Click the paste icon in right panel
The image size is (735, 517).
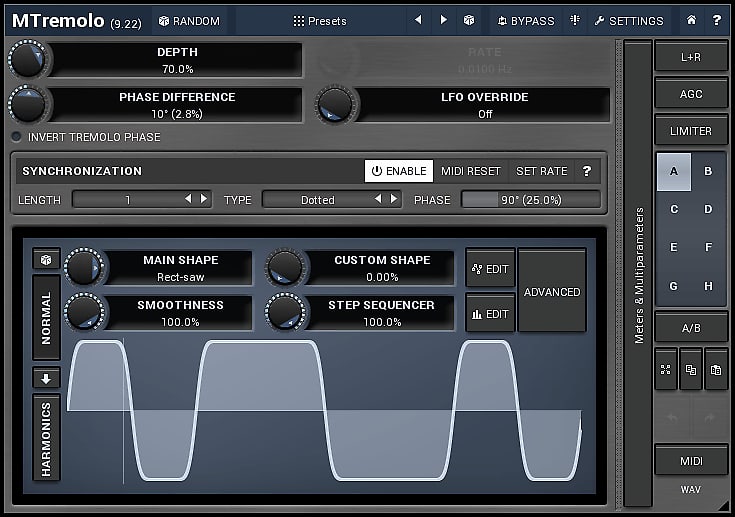(x=716, y=369)
